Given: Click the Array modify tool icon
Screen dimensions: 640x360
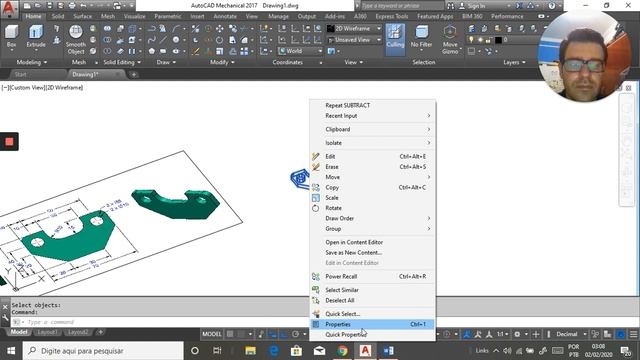Looking at the screenshot, I should (x=244, y=51).
